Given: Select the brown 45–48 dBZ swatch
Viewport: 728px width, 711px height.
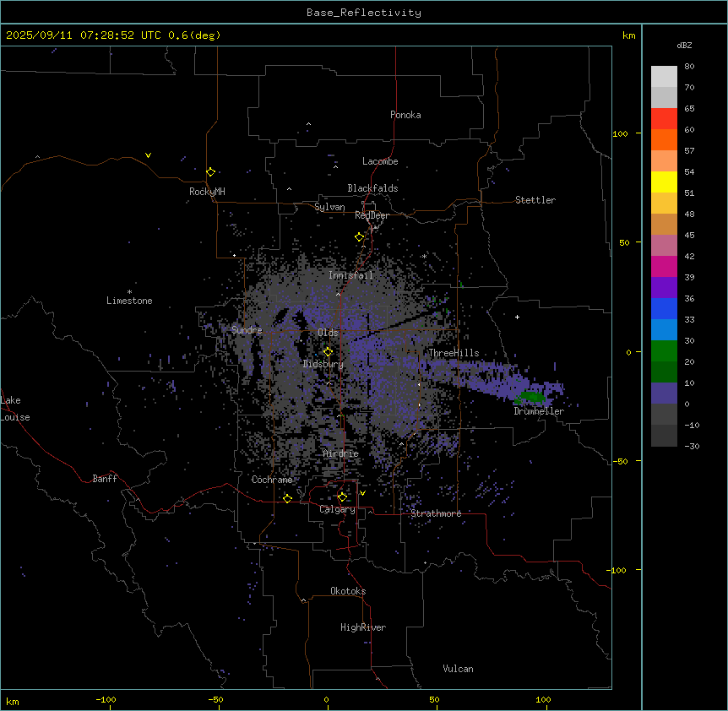Looking at the screenshot, I should pyautogui.click(x=664, y=224).
